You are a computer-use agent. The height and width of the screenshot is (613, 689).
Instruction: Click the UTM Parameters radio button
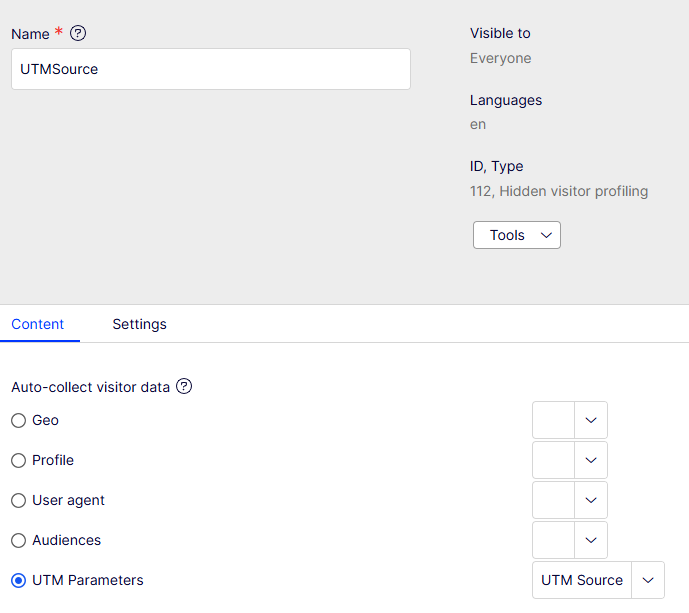point(18,580)
